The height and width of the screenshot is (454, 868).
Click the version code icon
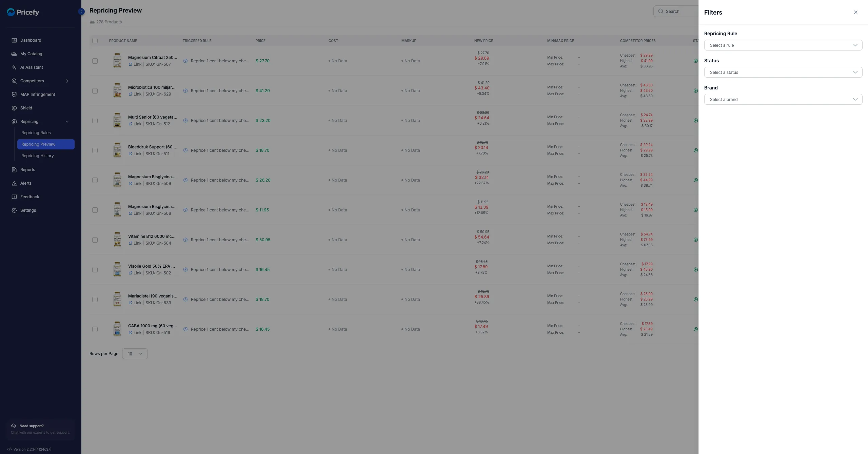(9, 449)
